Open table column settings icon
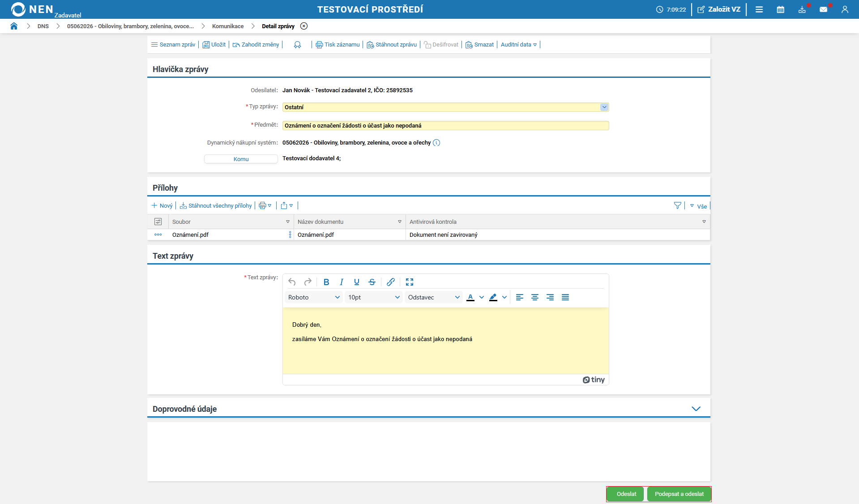859x504 pixels. point(158,222)
